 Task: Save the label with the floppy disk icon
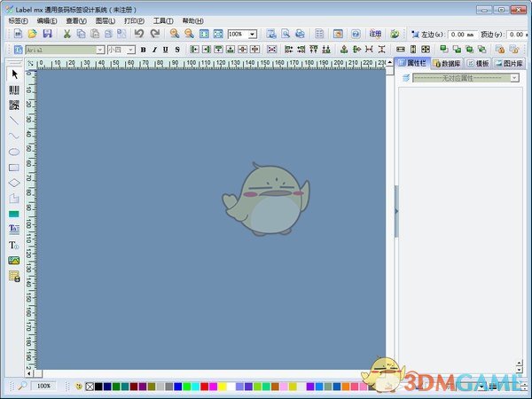(x=47, y=34)
